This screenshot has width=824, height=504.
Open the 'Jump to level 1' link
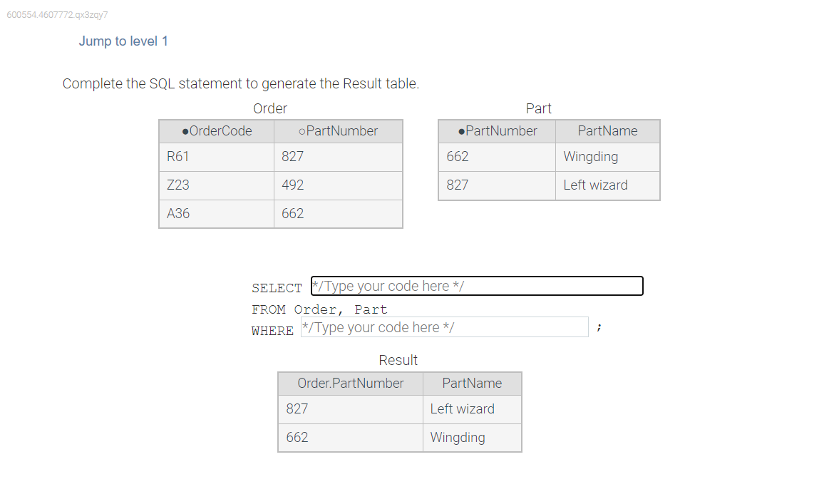click(123, 41)
